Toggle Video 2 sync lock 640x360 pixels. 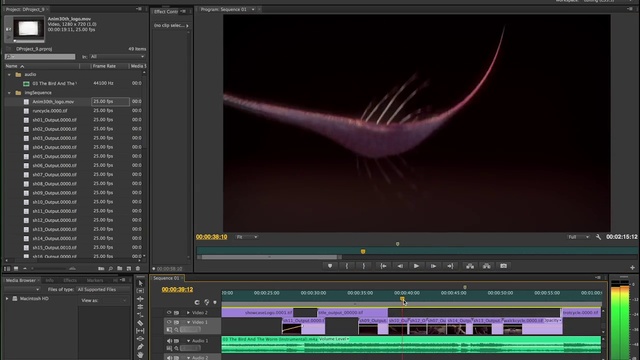pyautogui.click(x=177, y=313)
